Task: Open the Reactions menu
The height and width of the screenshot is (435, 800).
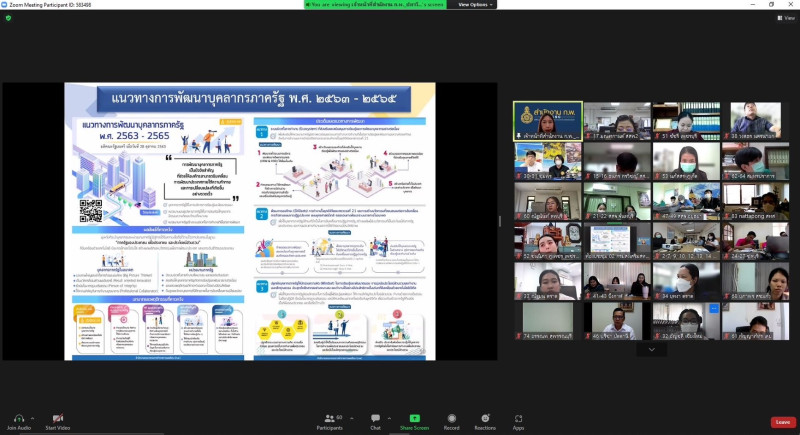Action: coord(485,422)
